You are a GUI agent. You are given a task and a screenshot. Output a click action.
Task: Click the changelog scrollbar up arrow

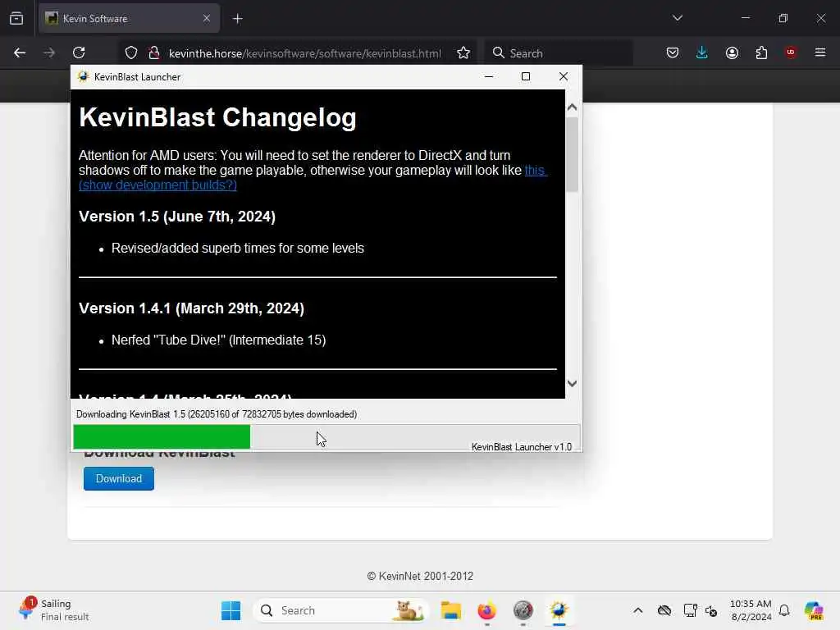pos(572,107)
